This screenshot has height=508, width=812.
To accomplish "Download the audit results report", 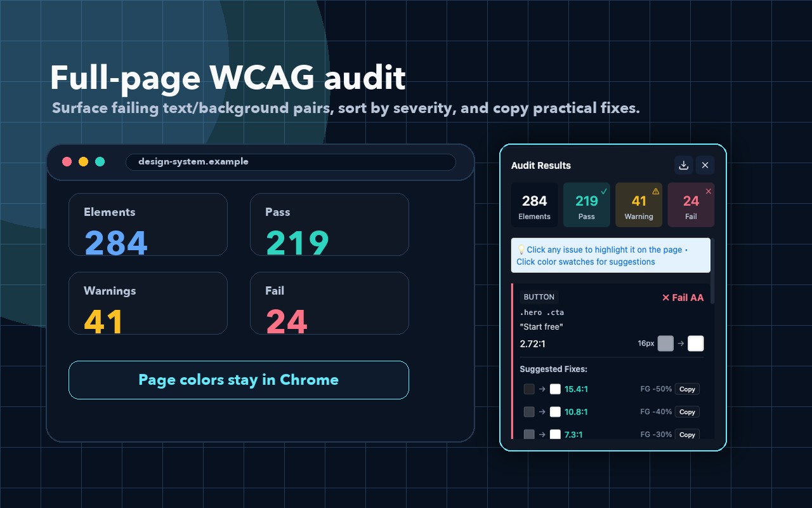I will (x=683, y=165).
